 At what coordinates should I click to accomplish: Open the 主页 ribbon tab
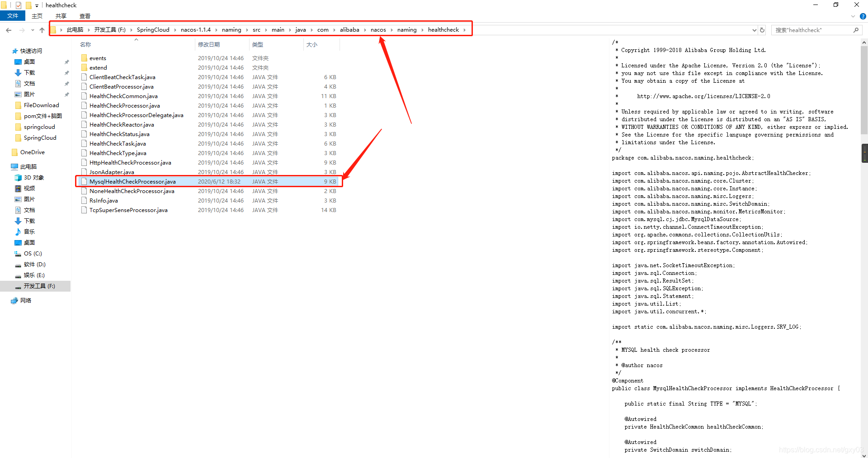point(37,16)
